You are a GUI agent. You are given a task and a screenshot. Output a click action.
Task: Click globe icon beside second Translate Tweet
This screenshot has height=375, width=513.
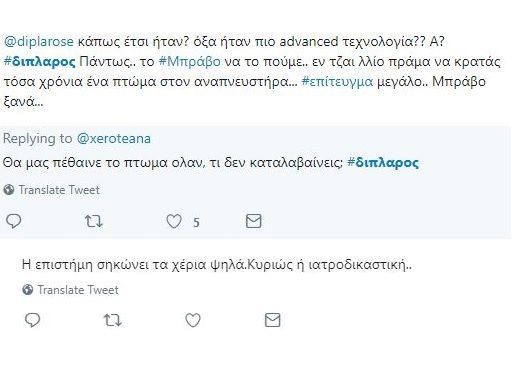pyautogui.click(x=28, y=290)
